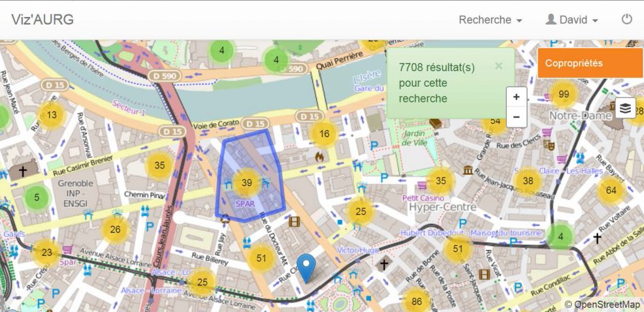The height and width of the screenshot is (312, 644).
Task: Open the map layers switcher
Action: 625,108
